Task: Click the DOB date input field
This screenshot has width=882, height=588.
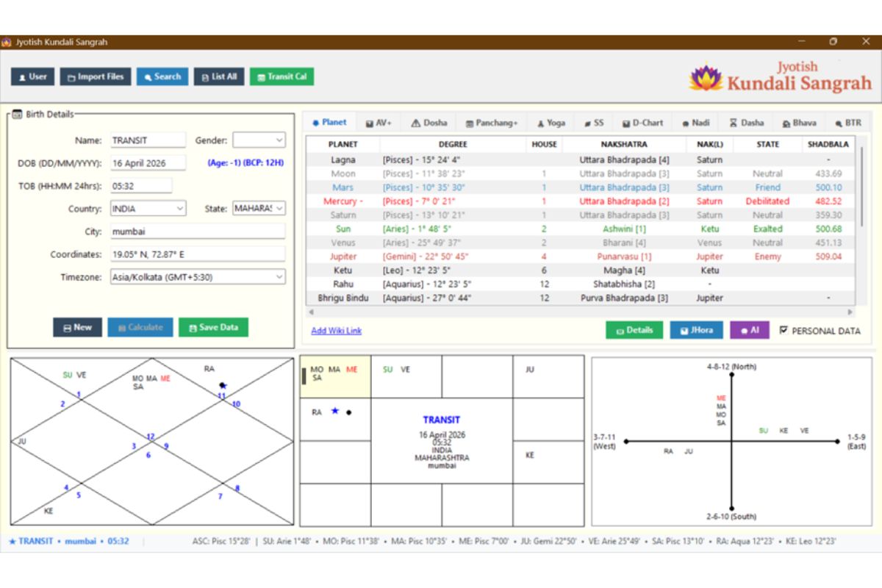Action: pyautogui.click(x=148, y=162)
